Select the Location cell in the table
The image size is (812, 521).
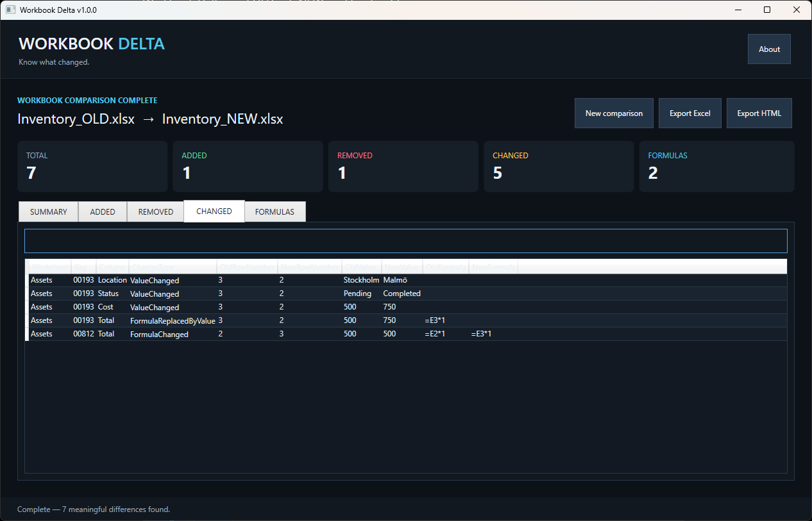pos(112,280)
